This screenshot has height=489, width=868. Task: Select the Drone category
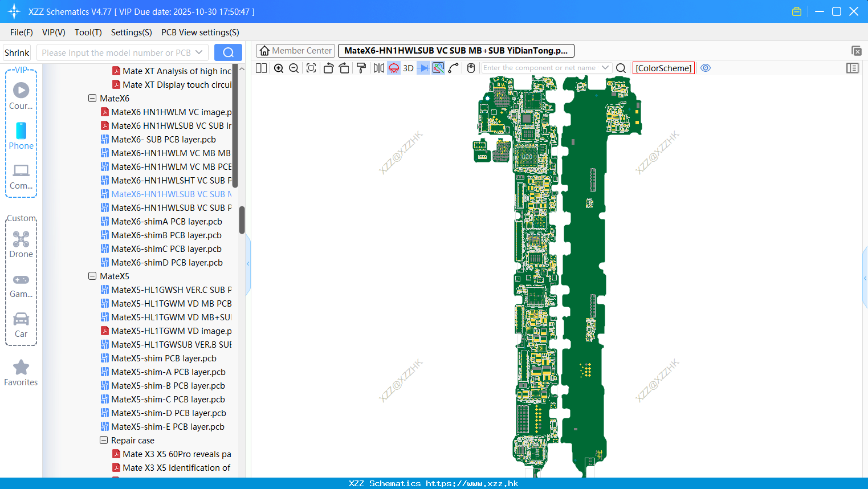point(21,244)
